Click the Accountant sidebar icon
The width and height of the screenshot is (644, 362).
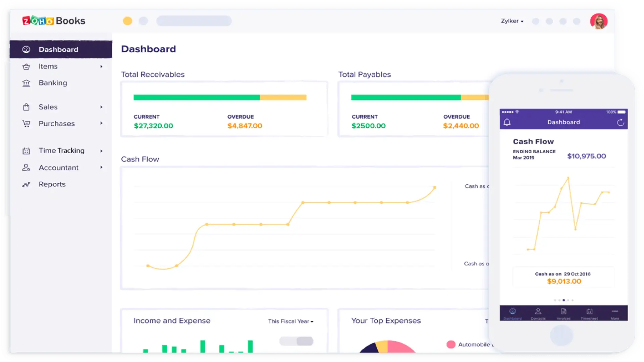[x=25, y=167]
